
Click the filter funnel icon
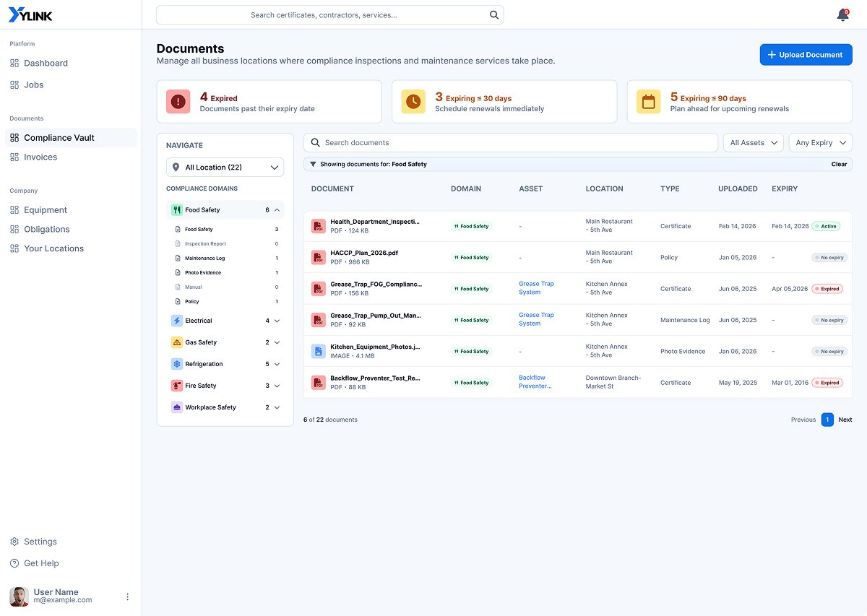[313, 164]
